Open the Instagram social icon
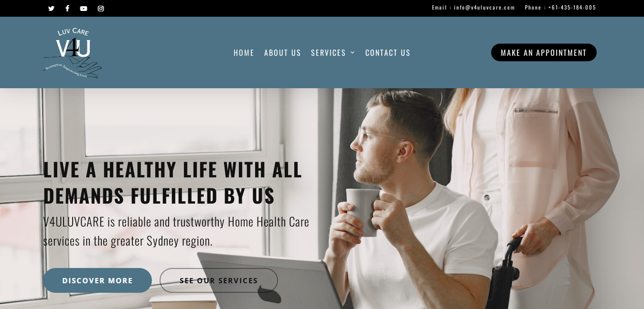644x309 pixels. 101,9
